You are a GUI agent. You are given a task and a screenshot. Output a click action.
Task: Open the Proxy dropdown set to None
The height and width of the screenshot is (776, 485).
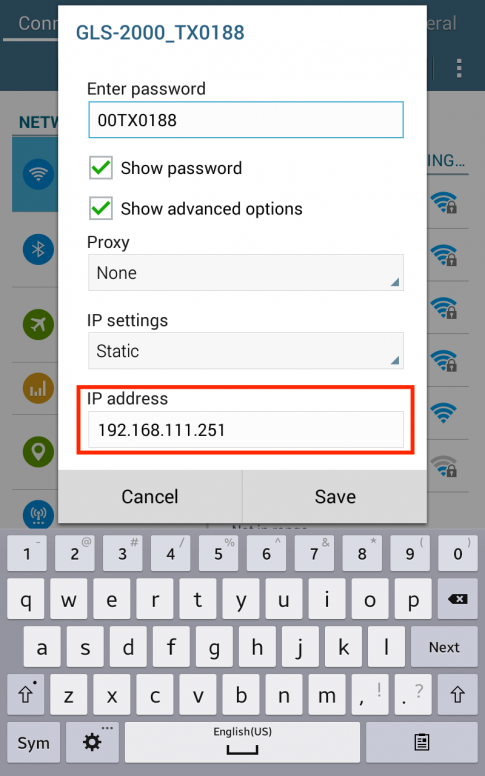point(245,273)
